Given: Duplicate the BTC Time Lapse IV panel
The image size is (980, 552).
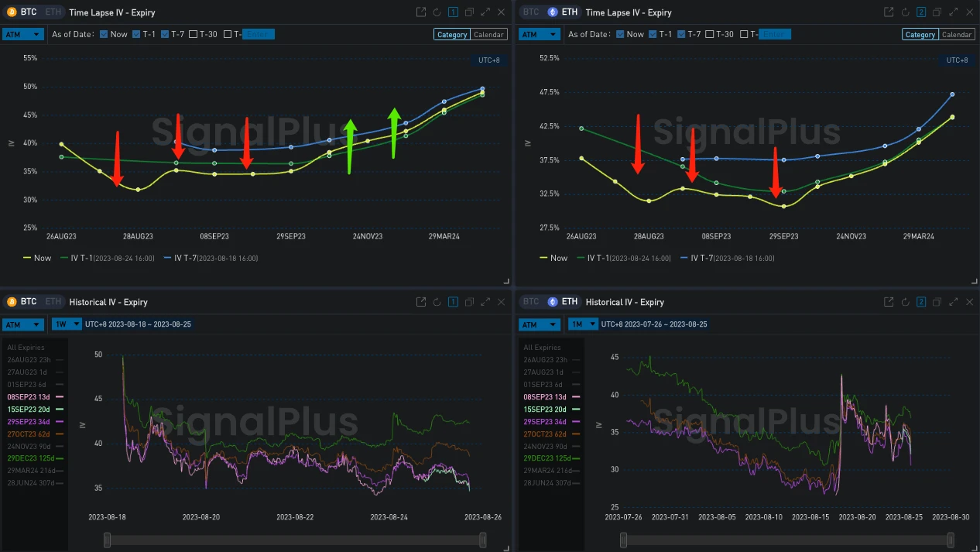Looking at the screenshot, I should coord(469,12).
